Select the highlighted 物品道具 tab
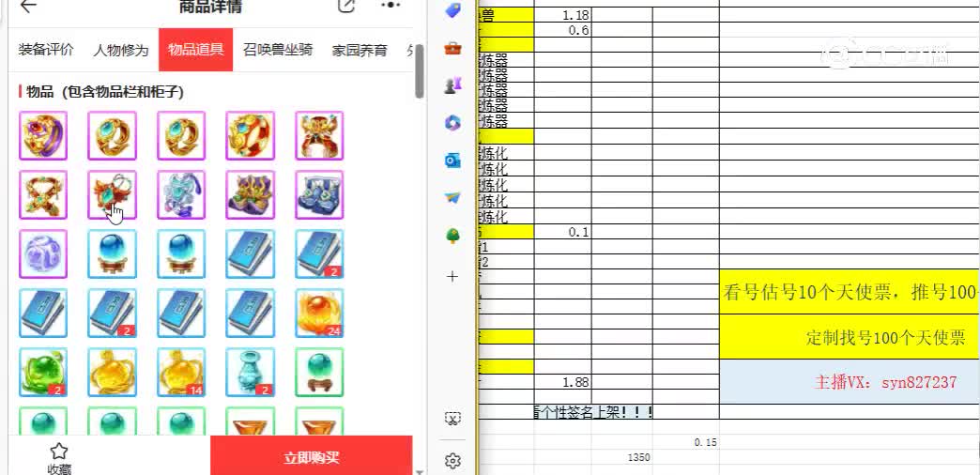Image resolution: width=980 pixels, height=475 pixels. [x=195, y=50]
